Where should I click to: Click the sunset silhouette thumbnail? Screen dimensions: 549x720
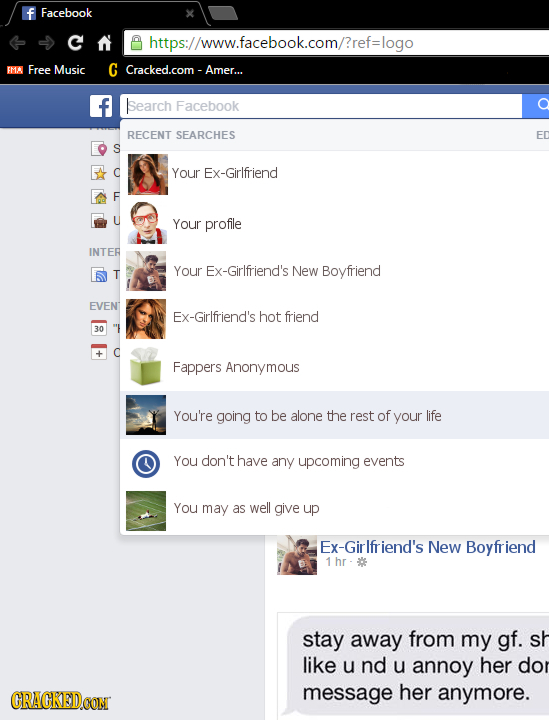point(146,415)
